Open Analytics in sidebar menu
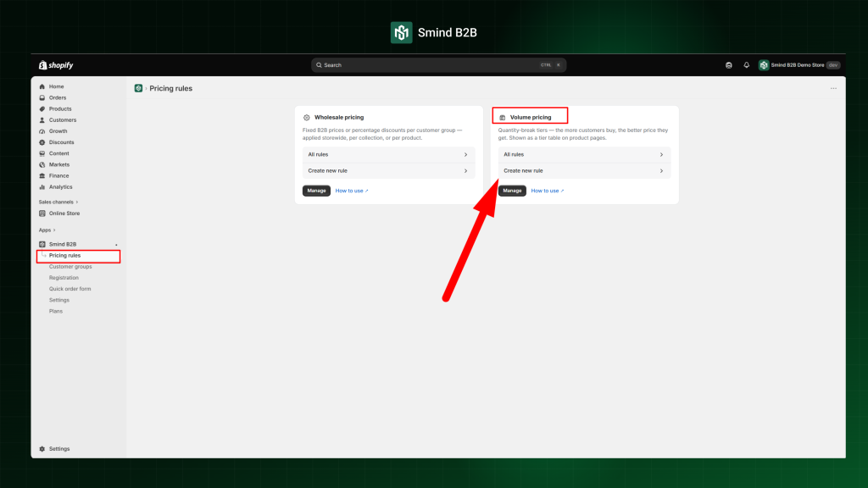The height and width of the screenshot is (488, 868). point(60,187)
